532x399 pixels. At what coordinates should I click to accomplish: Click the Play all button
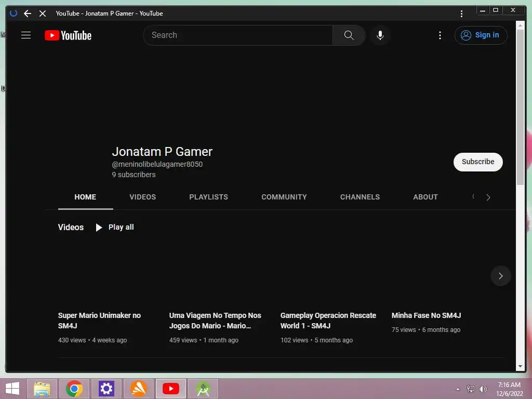point(115,228)
